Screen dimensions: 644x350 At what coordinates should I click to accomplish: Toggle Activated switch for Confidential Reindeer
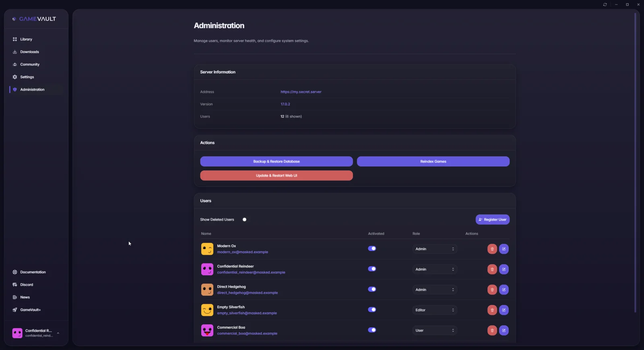pos(372,269)
